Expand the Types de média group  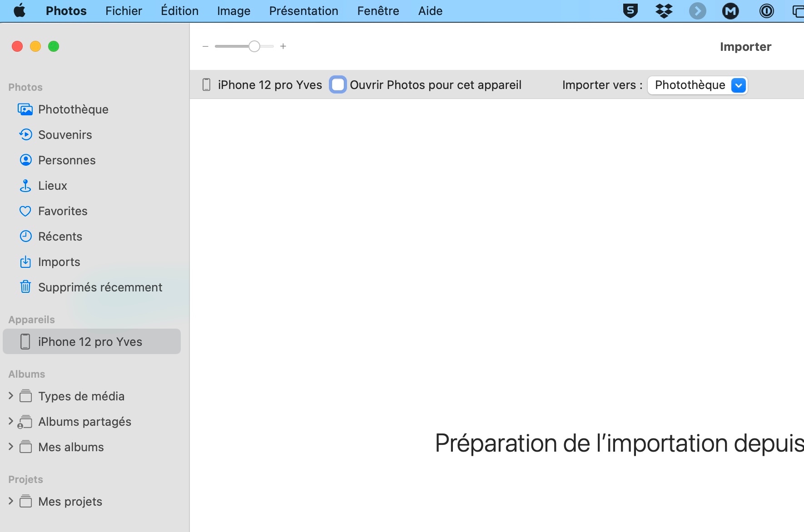(11, 396)
